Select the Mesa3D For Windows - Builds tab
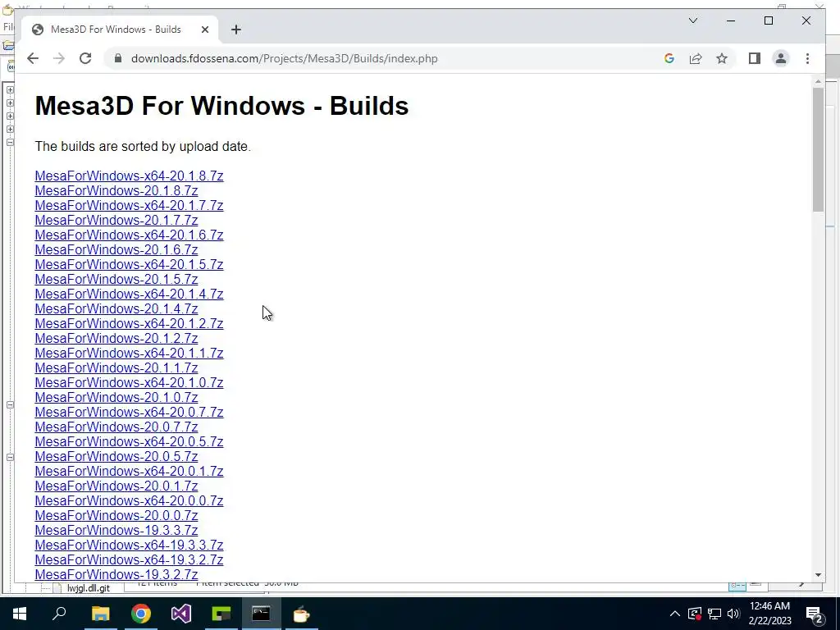 coord(120,30)
